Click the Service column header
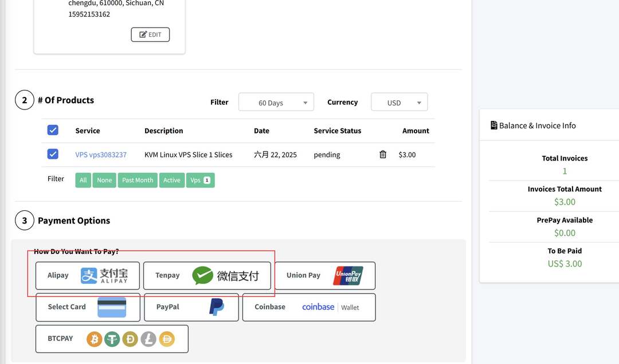Screen dimensions: 619x364 point(88,131)
